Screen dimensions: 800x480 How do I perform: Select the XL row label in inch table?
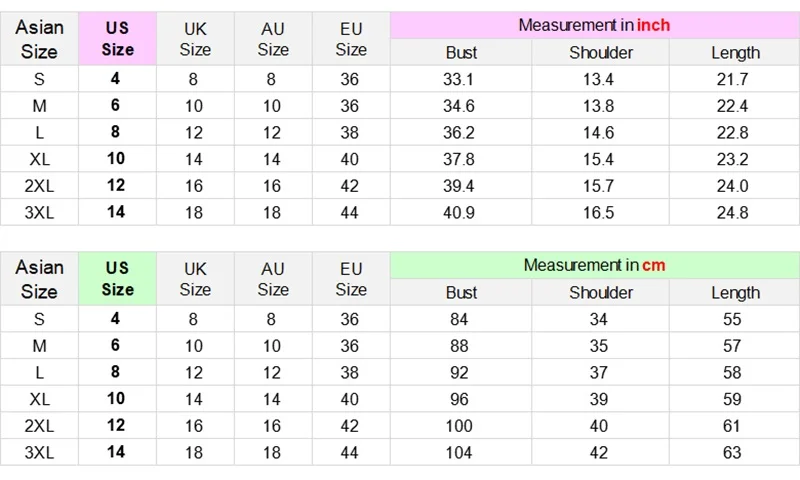tap(39, 159)
